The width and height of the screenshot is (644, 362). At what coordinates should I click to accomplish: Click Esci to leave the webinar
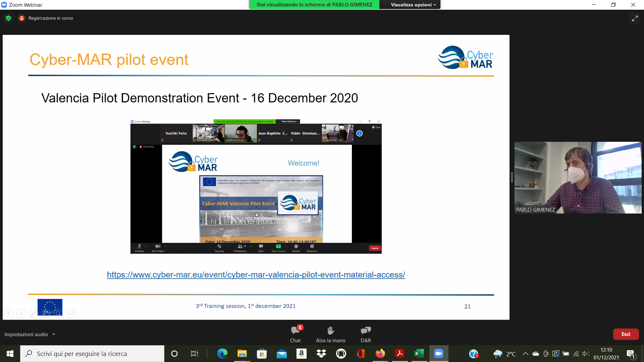tap(626, 334)
